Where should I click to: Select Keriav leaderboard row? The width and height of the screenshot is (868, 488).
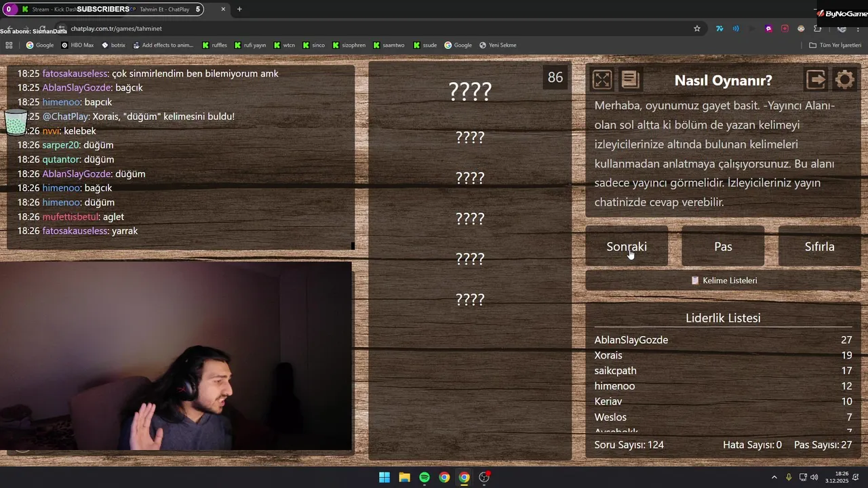(x=723, y=401)
